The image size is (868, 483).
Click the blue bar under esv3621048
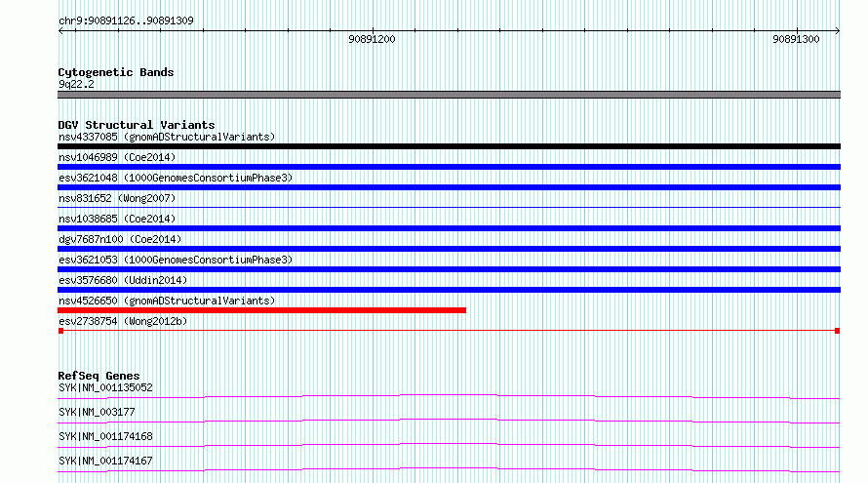(449, 187)
